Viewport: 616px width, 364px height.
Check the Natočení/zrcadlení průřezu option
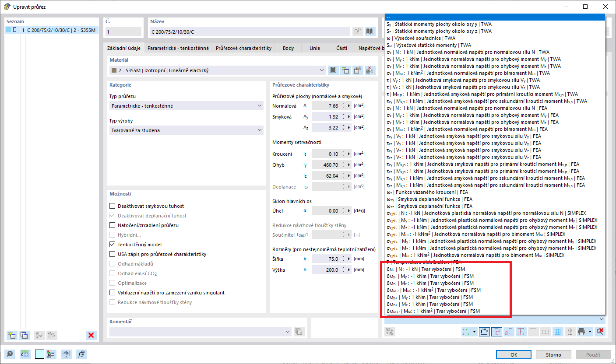113,225
